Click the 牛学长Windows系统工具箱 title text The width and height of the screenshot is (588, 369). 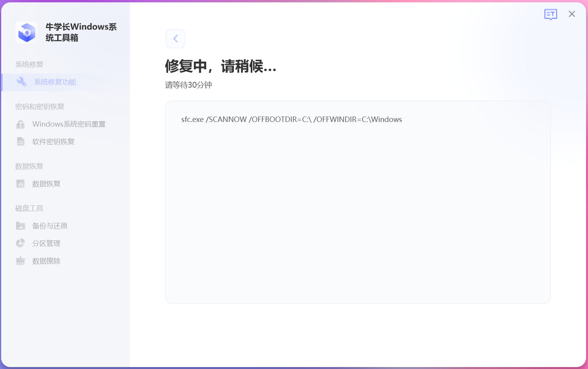click(x=81, y=32)
